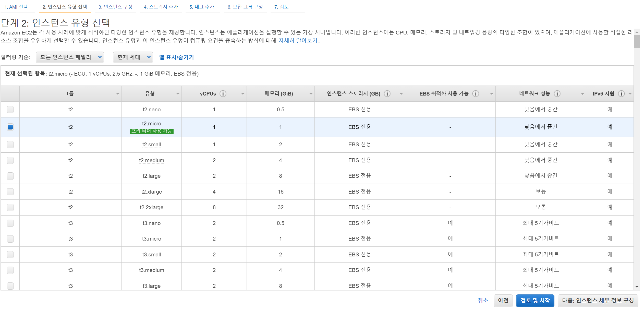Click sort arrow in 유형 column header
The height and width of the screenshot is (309, 644).
click(178, 94)
